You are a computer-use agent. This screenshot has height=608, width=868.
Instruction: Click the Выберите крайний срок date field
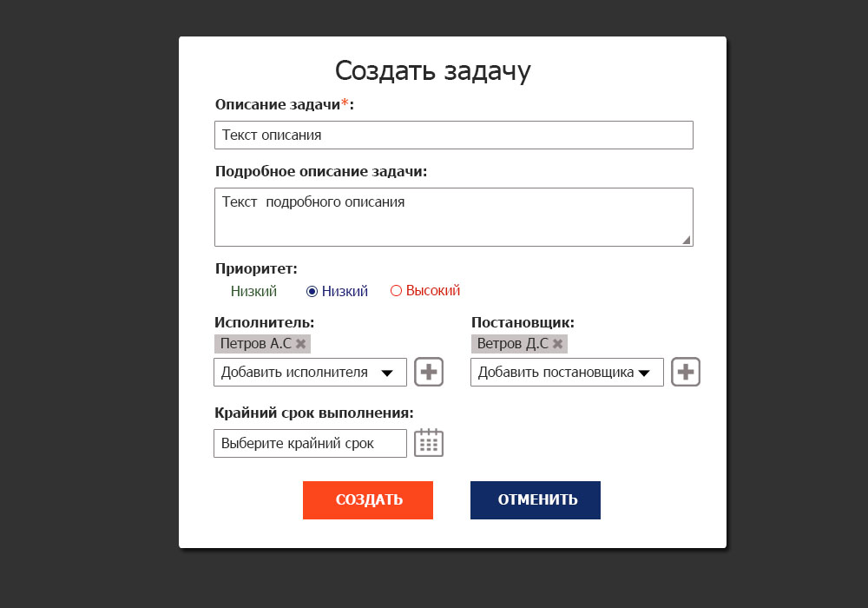pos(310,443)
